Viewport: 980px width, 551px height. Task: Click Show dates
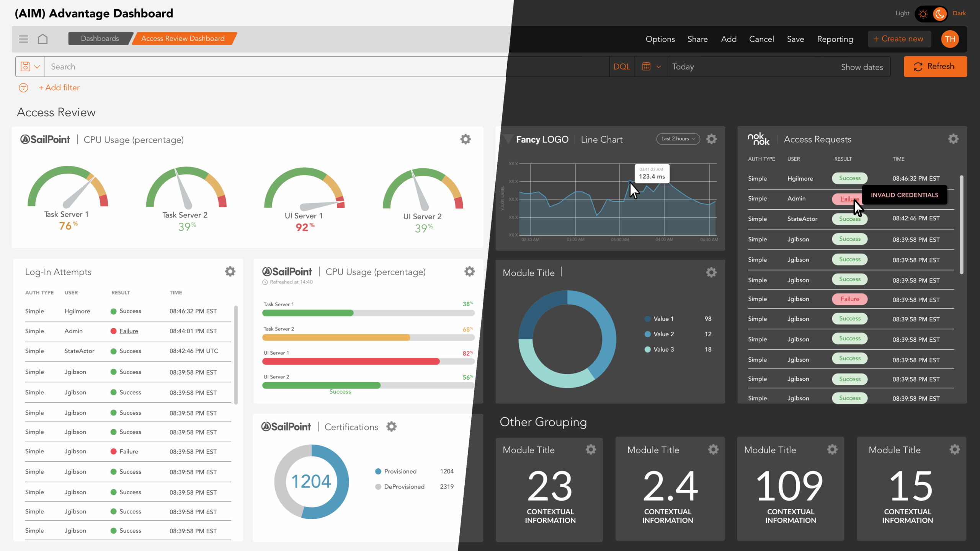[x=862, y=67]
